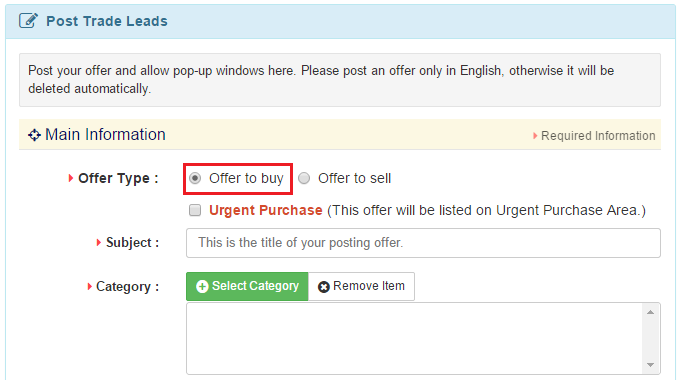Click the Remove Item button
The image size is (680, 380).
[x=361, y=286]
